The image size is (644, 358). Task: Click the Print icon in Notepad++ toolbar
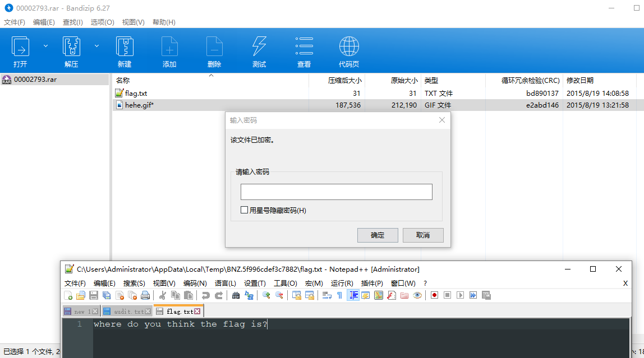(145, 295)
